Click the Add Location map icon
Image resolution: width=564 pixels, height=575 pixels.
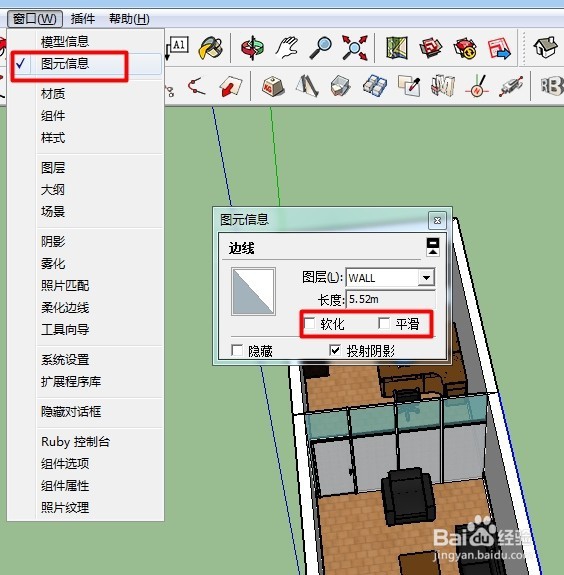pos(397,48)
